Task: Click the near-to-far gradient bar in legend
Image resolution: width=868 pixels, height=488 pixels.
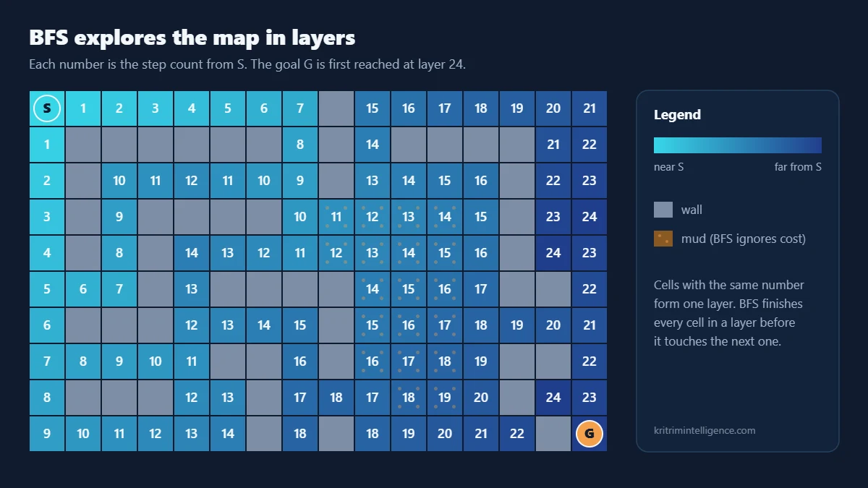Action: (x=738, y=145)
